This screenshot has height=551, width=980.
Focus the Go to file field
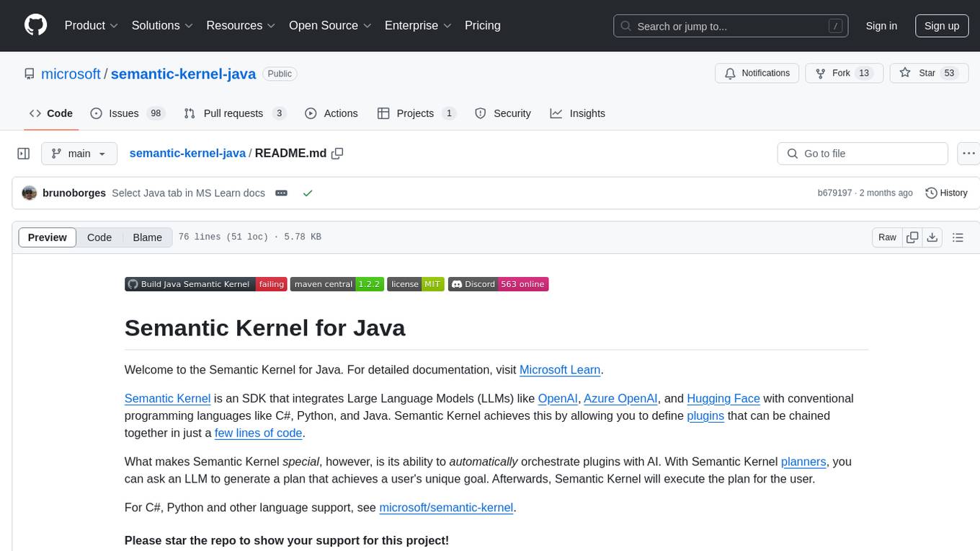(x=863, y=154)
